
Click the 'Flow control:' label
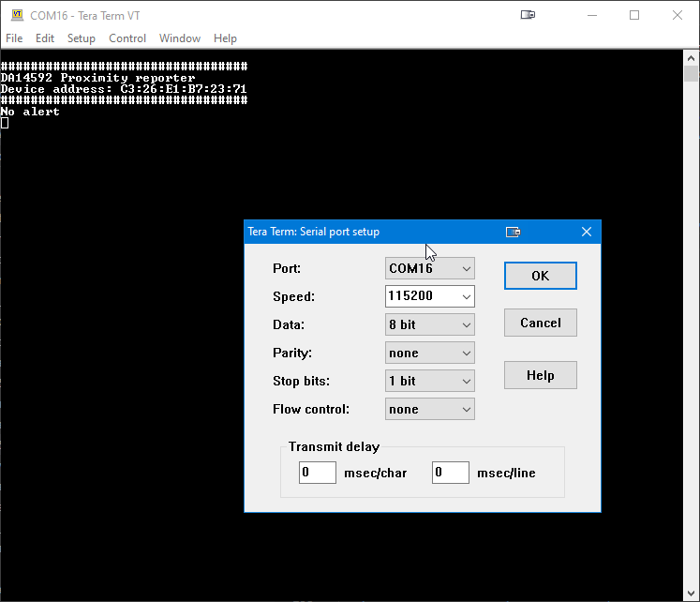point(311,409)
